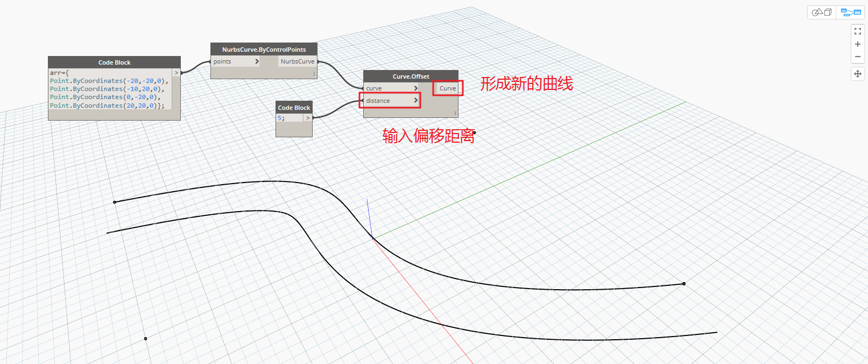Switch to graph view navigation
Viewport: 868px width, 364px height.
[851, 12]
